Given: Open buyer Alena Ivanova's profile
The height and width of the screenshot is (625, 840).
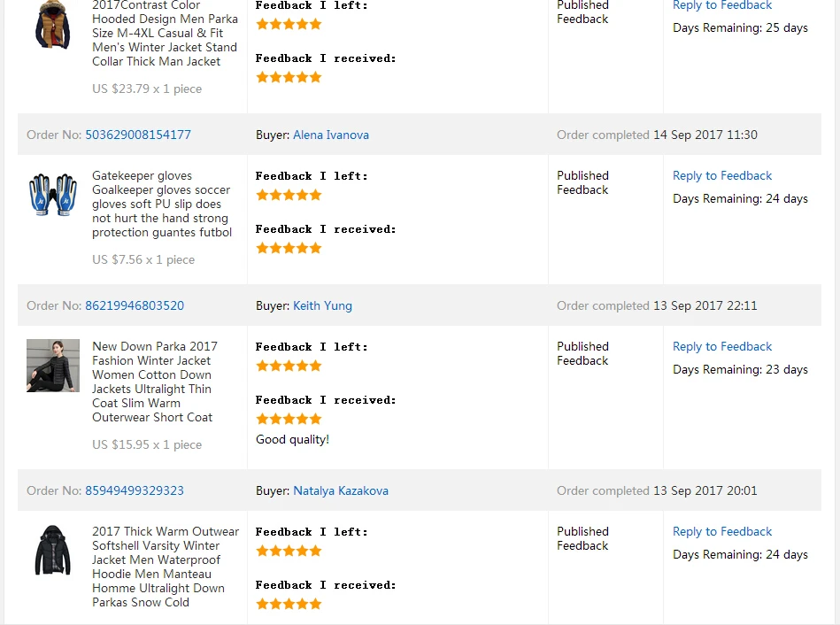Looking at the screenshot, I should pos(330,135).
